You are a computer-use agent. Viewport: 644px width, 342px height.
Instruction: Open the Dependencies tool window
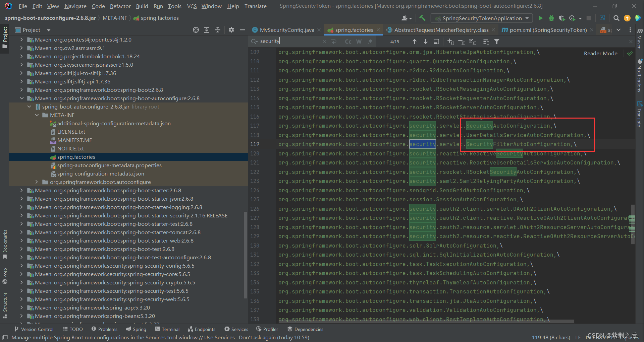(x=305, y=329)
